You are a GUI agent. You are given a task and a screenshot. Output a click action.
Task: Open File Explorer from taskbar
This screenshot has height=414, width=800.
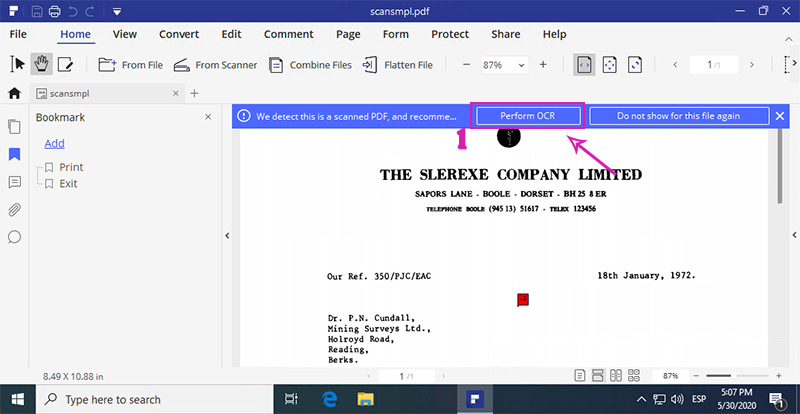pos(366,399)
